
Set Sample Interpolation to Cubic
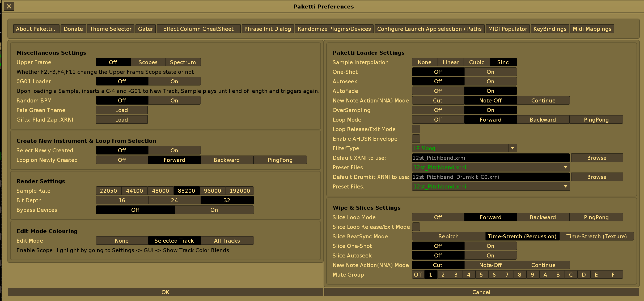[477, 62]
